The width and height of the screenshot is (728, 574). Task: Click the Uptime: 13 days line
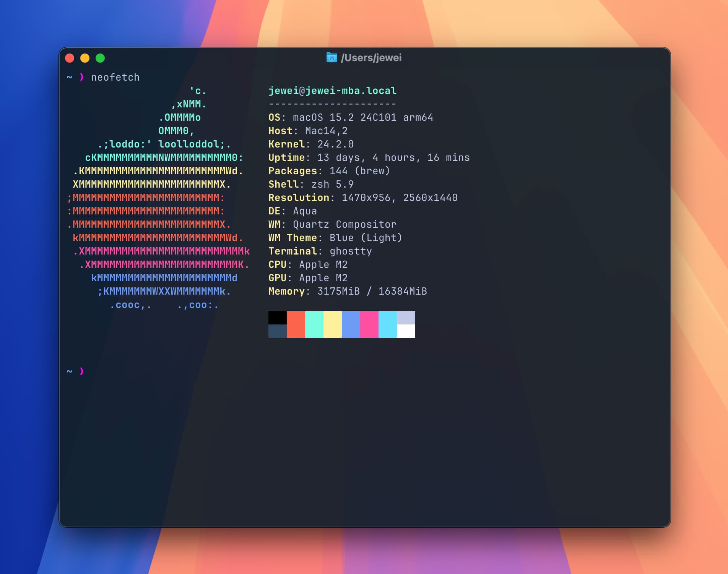(x=369, y=158)
